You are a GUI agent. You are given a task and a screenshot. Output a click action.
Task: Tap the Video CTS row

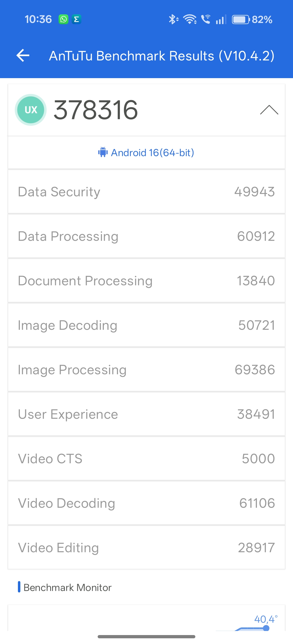pos(146,459)
